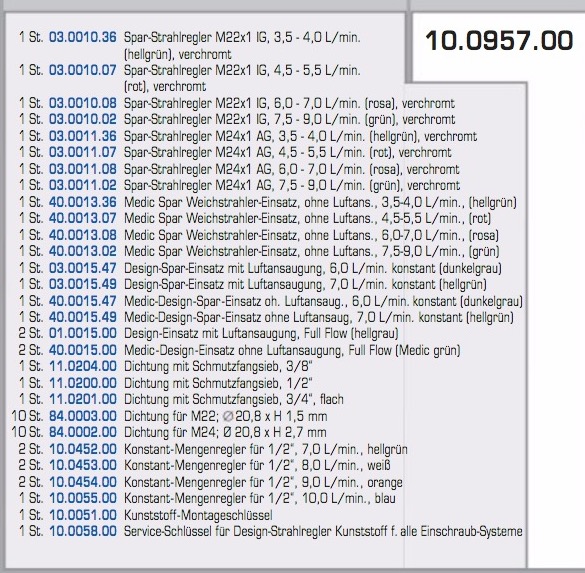Select the set number 10.0957.00 heading

point(499,41)
